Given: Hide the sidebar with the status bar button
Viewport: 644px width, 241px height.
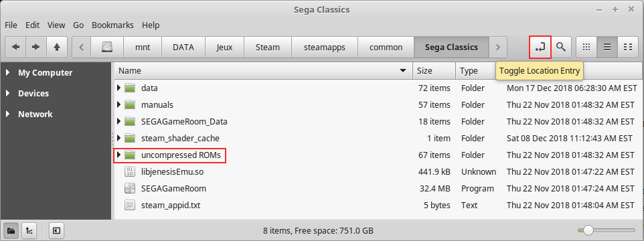Looking at the screenshot, I should [56, 231].
